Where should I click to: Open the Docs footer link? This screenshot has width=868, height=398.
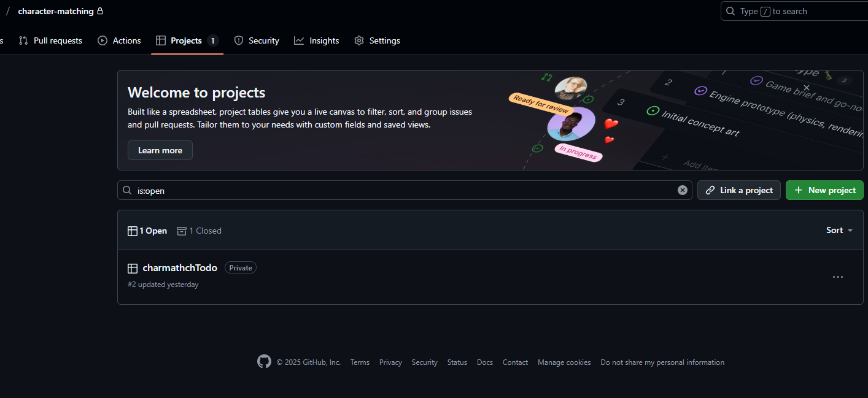pyautogui.click(x=485, y=362)
